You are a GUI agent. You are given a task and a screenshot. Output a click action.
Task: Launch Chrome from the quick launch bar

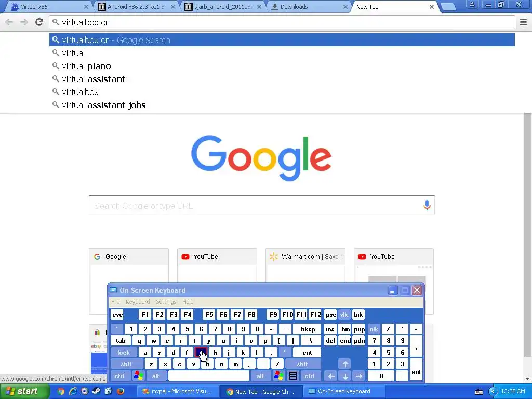(61, 391)
